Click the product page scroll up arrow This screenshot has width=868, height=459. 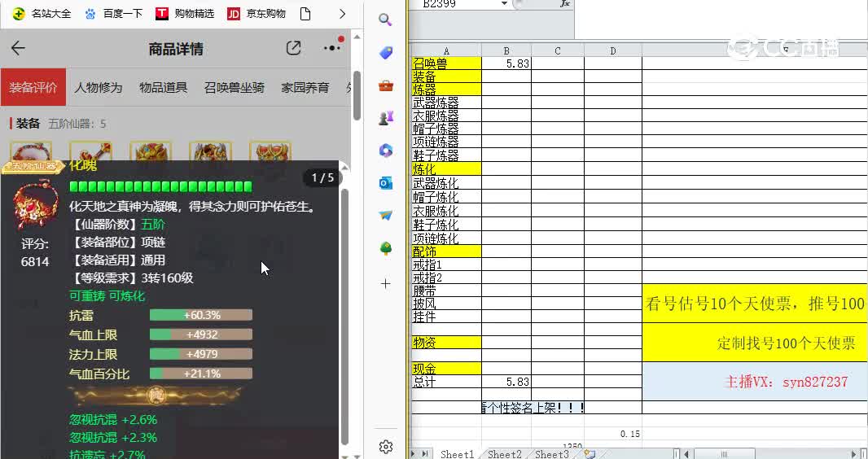[x=357, y=37]
